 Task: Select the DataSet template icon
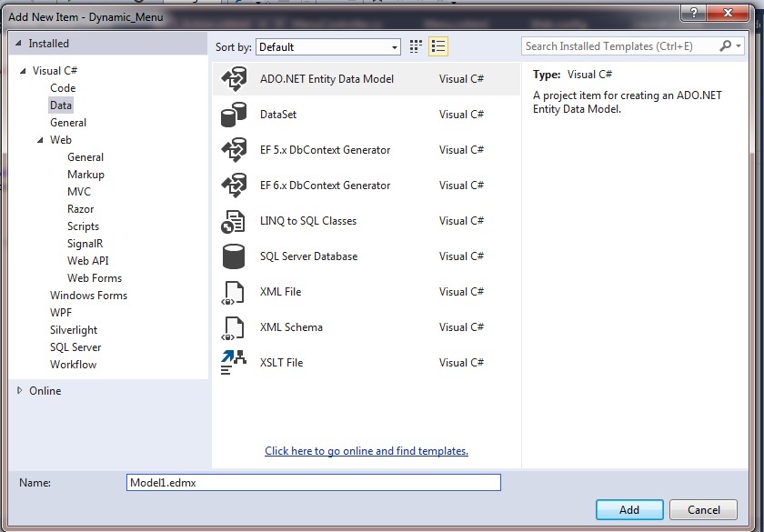click(234, 115)
